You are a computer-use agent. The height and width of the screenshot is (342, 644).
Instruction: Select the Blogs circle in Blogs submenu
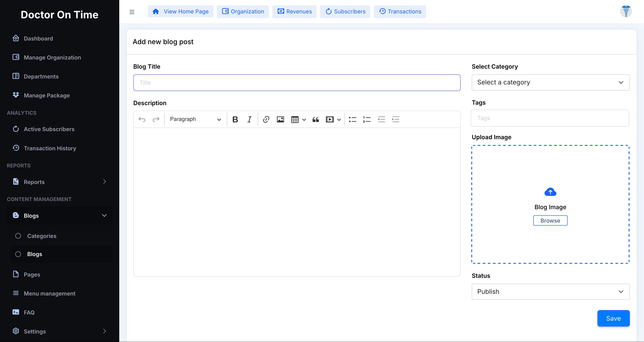tap(18, 254)
